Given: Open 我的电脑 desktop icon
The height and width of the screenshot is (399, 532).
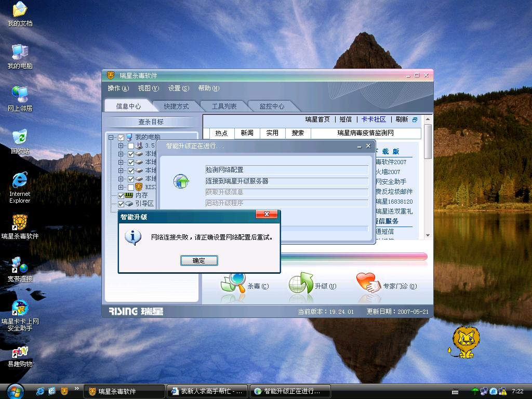Looking at the screenshot, I should pos(20,57).
